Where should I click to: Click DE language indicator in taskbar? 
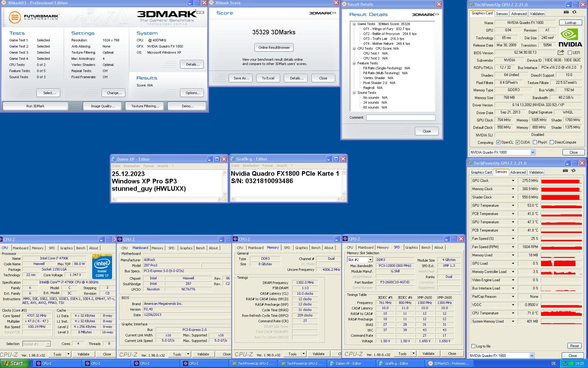pyautogui.click(x=553, y=363)
